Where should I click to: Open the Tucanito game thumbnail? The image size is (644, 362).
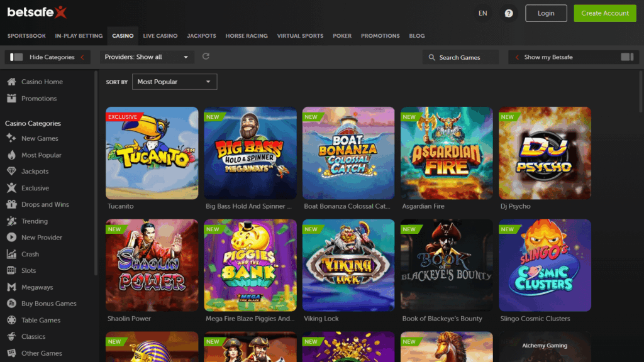pos(152,153)
